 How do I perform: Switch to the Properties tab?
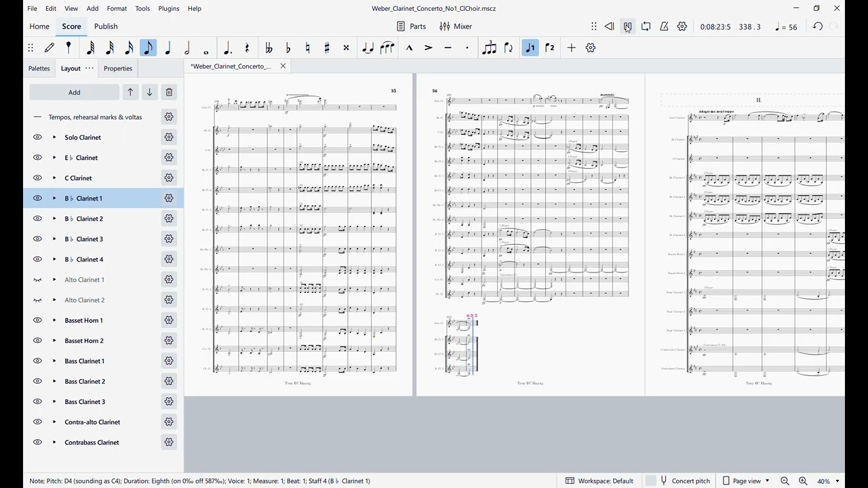pos(118,68)
